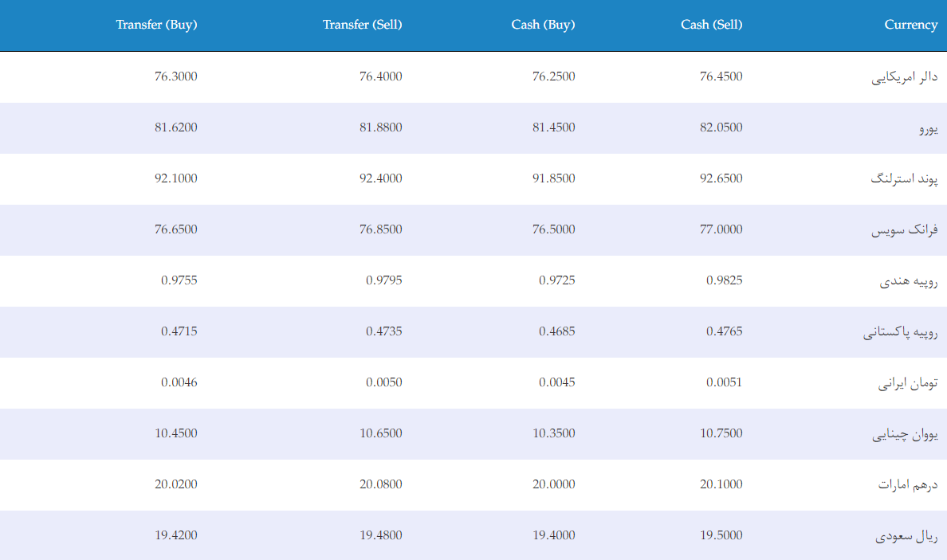Select the Cash (Sell) column header
This screenshot has height=560, width=947.
click(x=712, y=25)
